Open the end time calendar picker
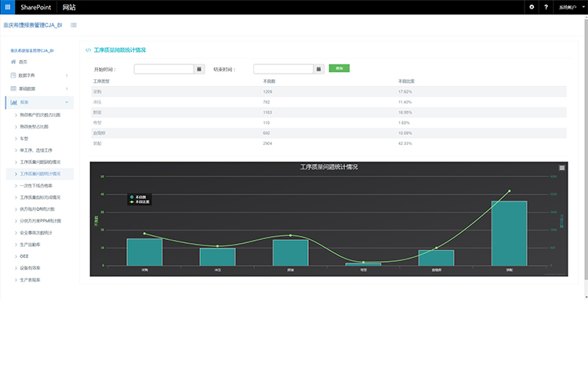Image resolution: width=588 pixels, height=392 pixels. 319,69
